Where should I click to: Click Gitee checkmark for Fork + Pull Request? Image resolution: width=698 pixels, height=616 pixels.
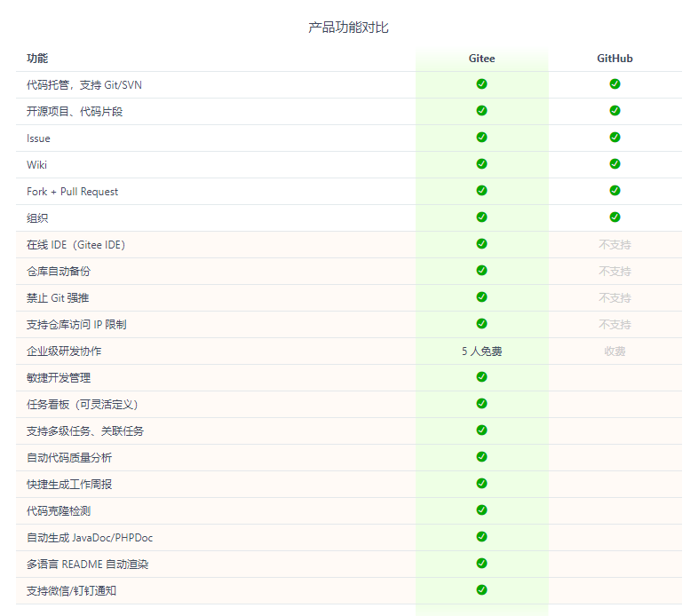coord(481,191)
